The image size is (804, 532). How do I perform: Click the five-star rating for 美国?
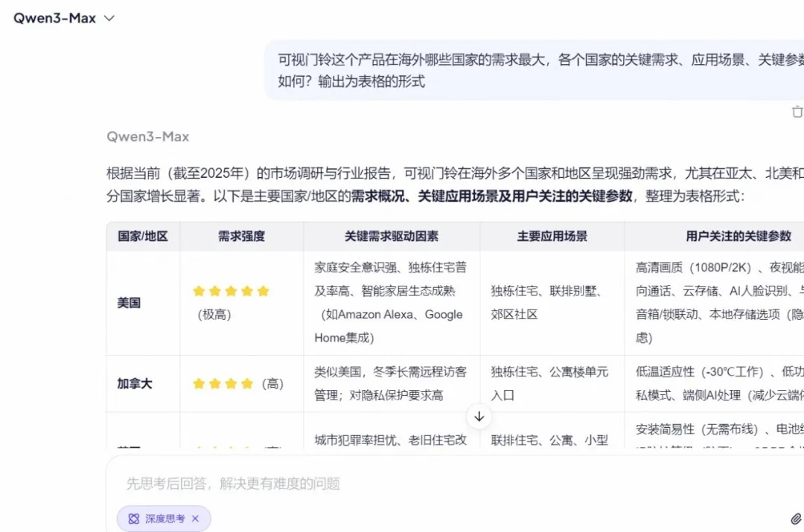coord(231,291)
